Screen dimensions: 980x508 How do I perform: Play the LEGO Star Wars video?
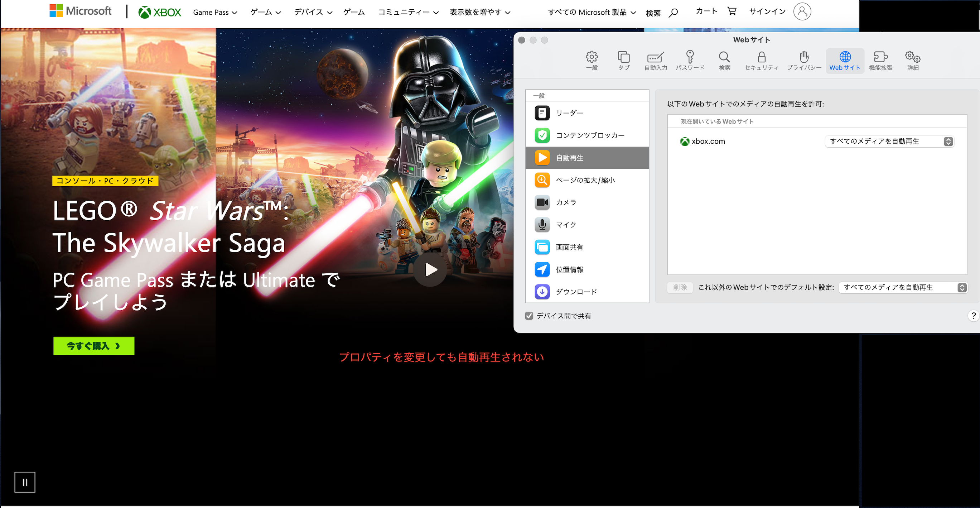[x=430, y=270]
